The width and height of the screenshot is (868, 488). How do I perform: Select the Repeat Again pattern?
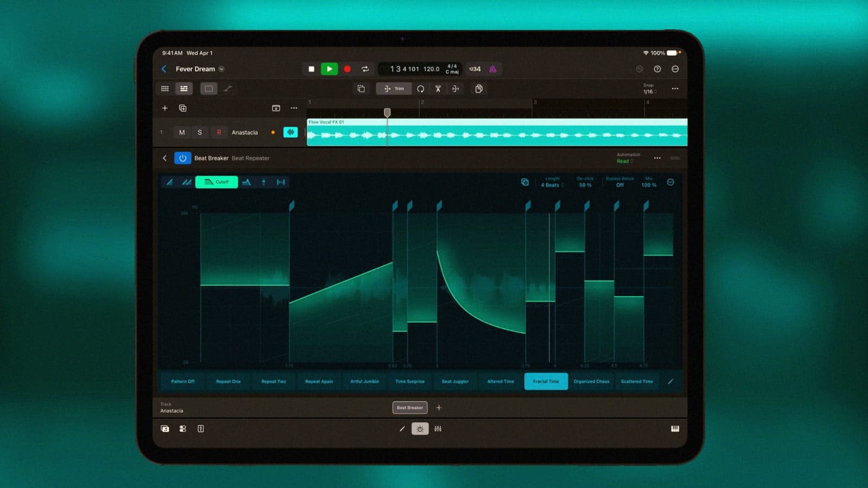coord(319,381)
